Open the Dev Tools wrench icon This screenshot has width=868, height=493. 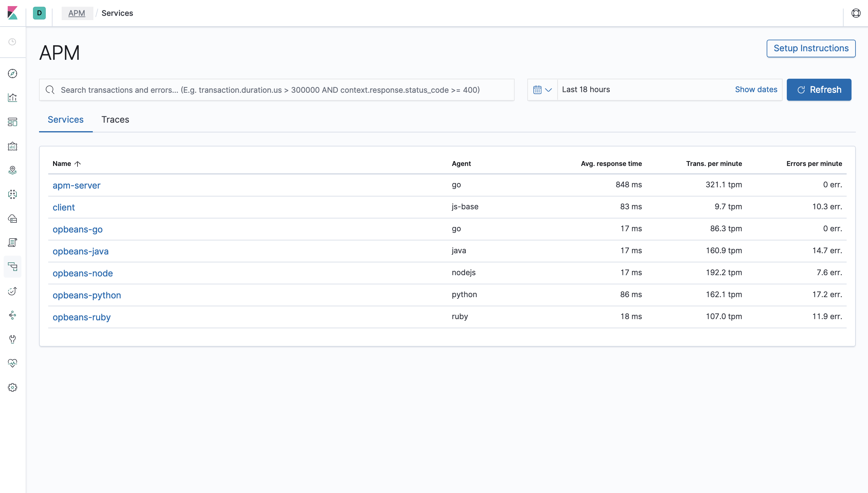[x=13, y=339]
